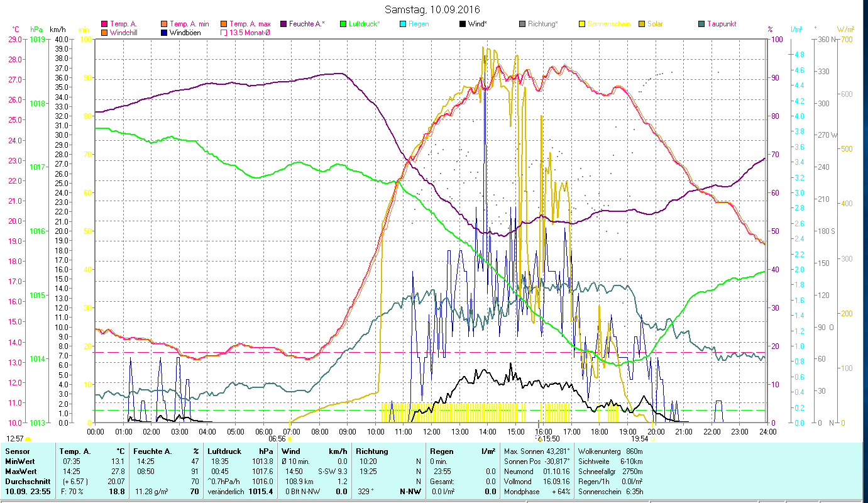Image resolution: width=868 pixels, height=503 pixels.
Task: Click the yellow Sonnenschein legend swatch
Action: tap(582, 24)
